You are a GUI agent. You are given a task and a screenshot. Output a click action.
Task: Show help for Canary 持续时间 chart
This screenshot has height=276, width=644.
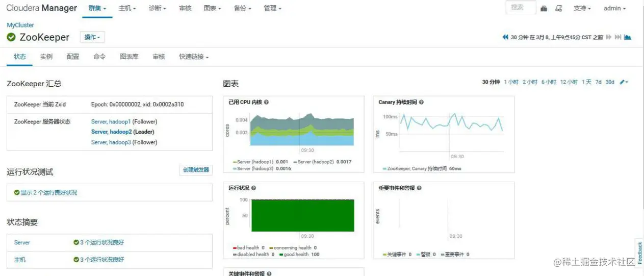pos(421,102)
